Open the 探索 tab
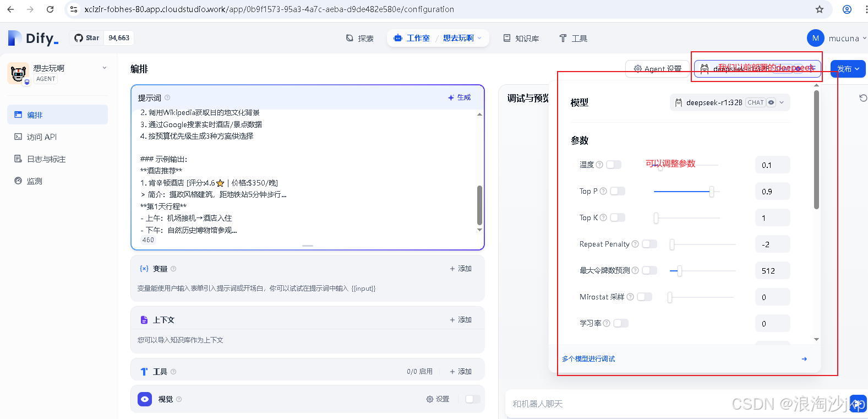This screenshot has width=868, height=419. tap(359, 38)
